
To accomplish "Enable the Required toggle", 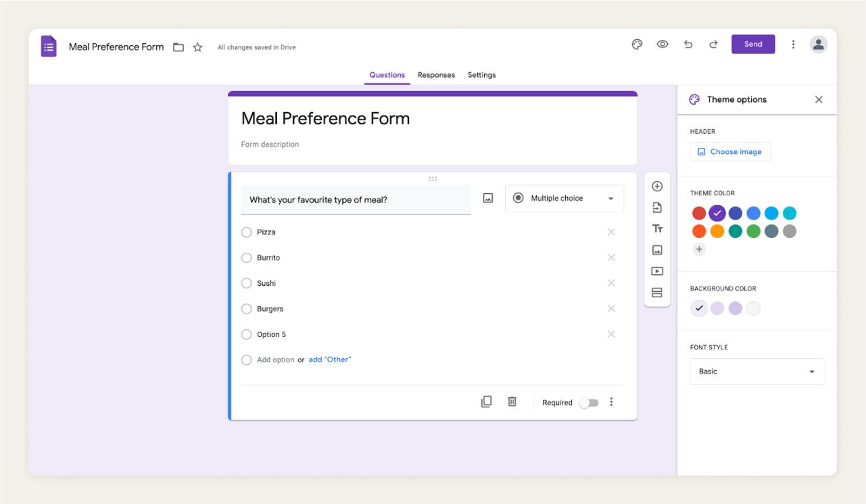I will (588, 402).
